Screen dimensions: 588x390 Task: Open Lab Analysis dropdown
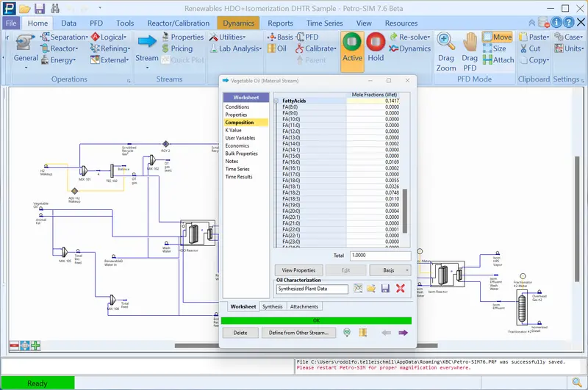coord(235,48)
